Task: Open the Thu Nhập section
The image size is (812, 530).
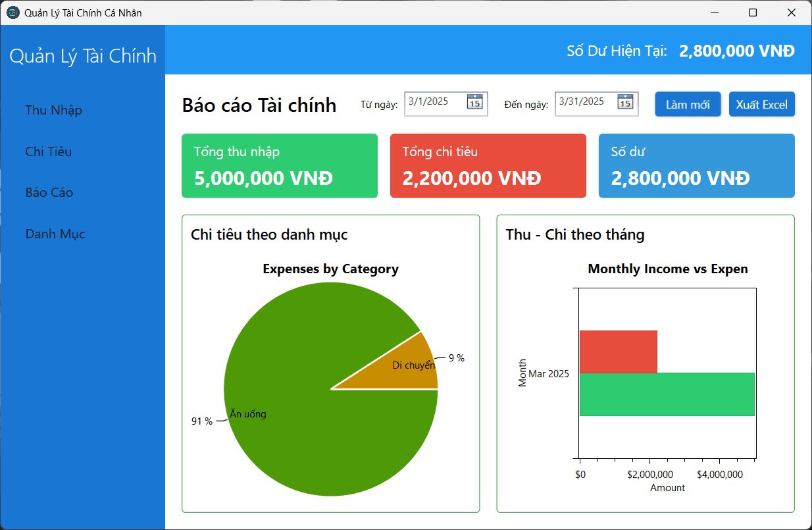Action: [54, 110]
